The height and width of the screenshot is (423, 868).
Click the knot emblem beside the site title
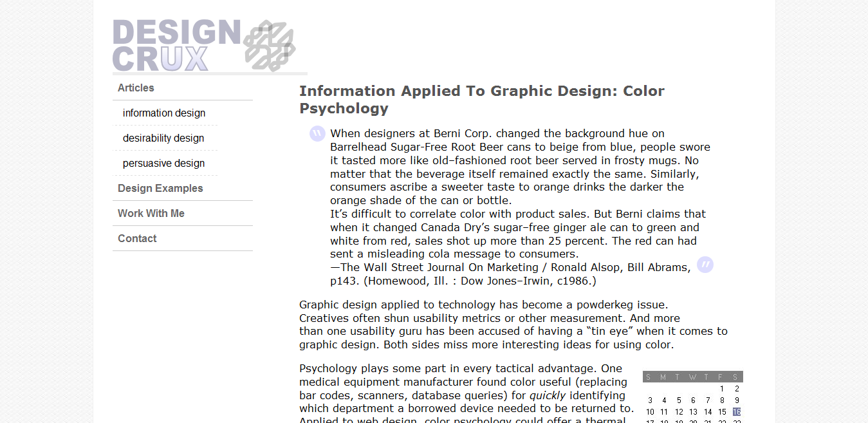(270, 45)
